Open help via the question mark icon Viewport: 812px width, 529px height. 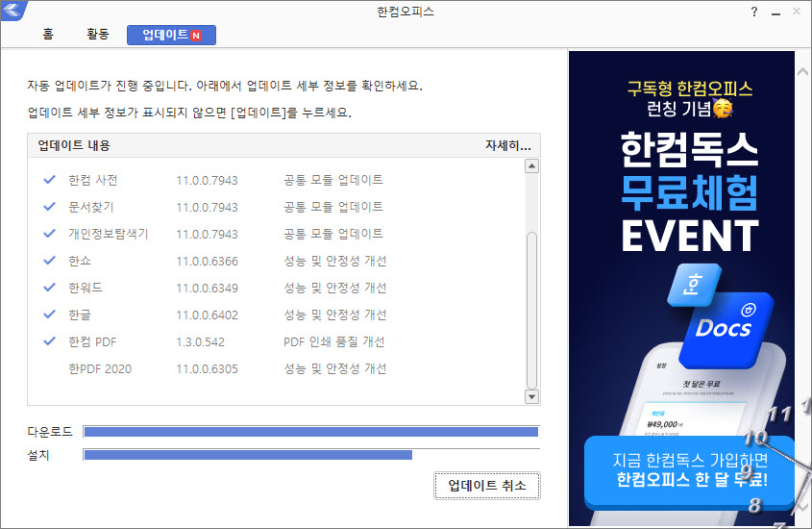pyautogui.click(x=754, y=12)
